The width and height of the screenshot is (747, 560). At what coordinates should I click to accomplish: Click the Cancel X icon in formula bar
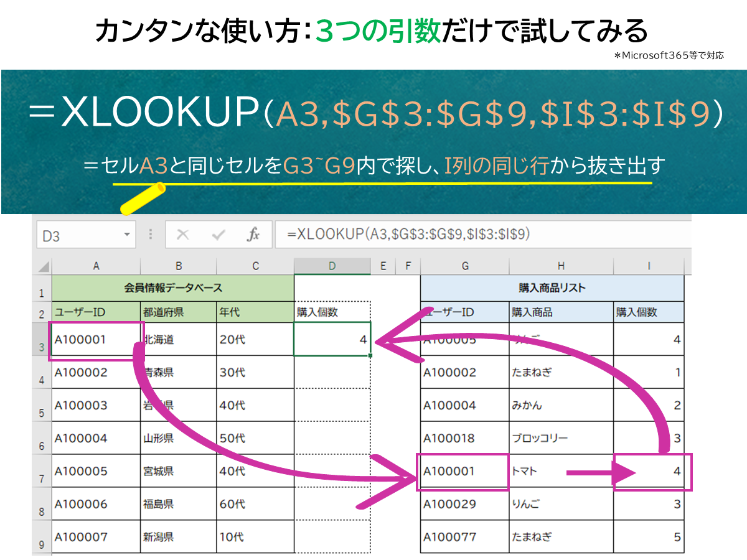(183, 235)
